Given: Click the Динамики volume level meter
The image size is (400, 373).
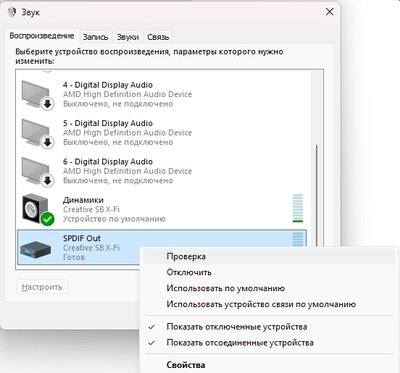Looking at the screenshot, I should pyautogui.click(x=298, y=208).
